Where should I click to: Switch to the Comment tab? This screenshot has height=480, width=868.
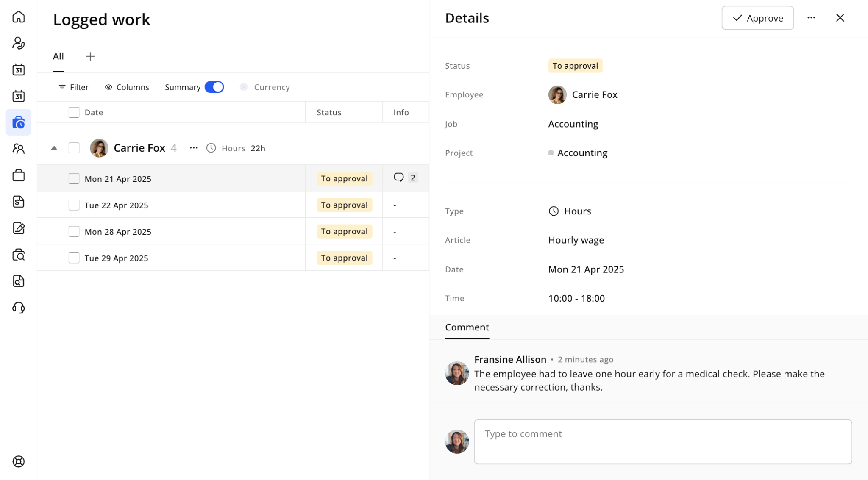coord(467,327)
